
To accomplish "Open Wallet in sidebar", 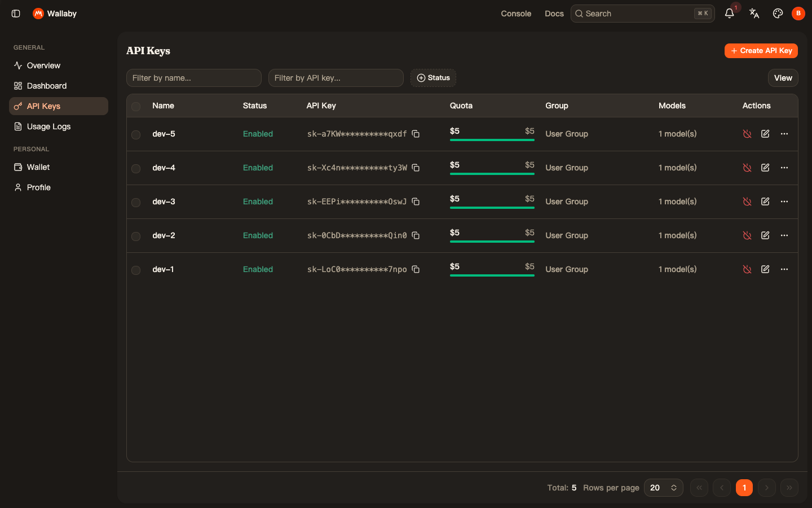I will tap(59, 167).
